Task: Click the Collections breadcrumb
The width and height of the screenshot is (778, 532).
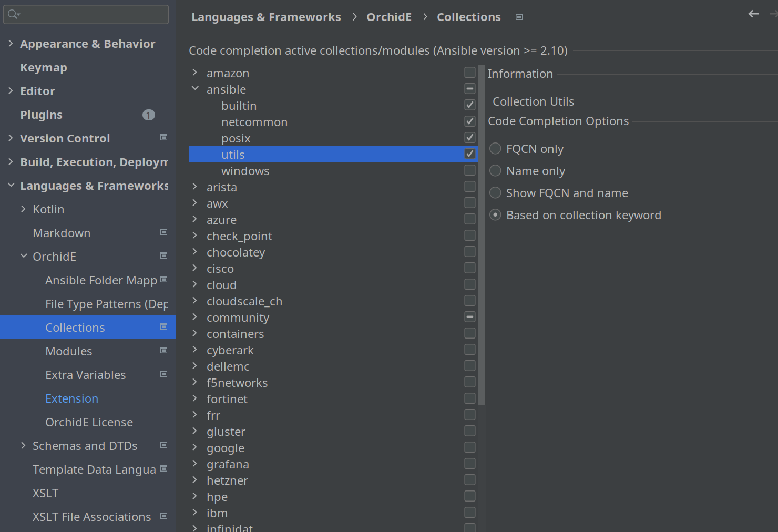Action: (x=469, y=17)
